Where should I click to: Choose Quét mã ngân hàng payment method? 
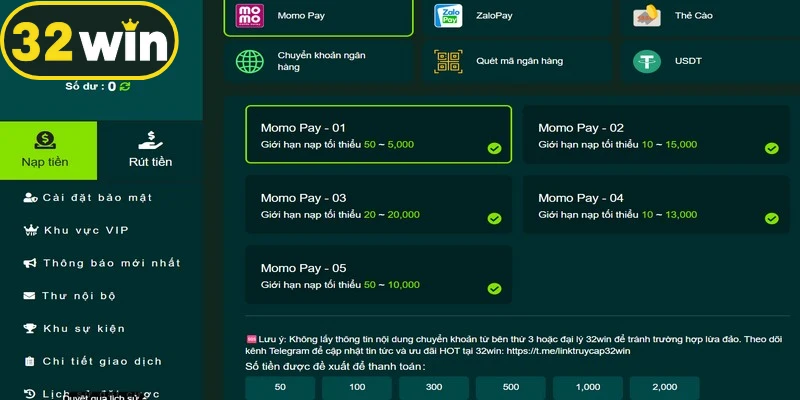click(x=517, y=62)
